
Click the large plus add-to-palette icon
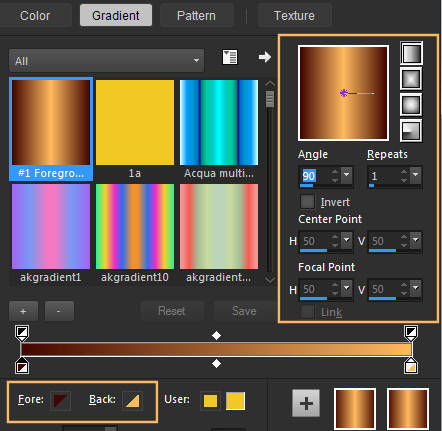pyautogui.click(x=306, y=403)
